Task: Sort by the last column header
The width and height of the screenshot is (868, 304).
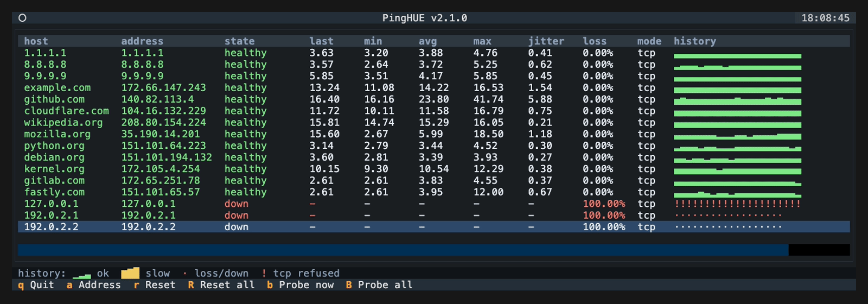Action: coord(321,41)
